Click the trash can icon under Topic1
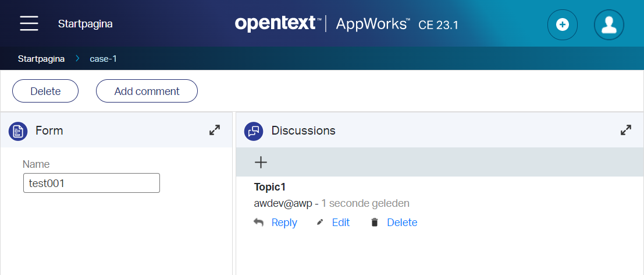This screenshot has width=644, height=275. [375, 223]
